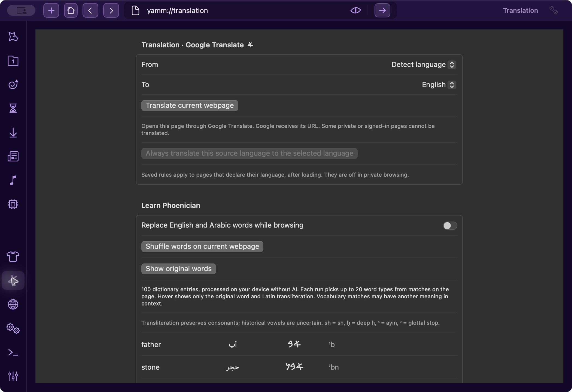Click the go arrow next to the address bar
This screenshot has height=392, width=572.
click(x=382, y=11)
